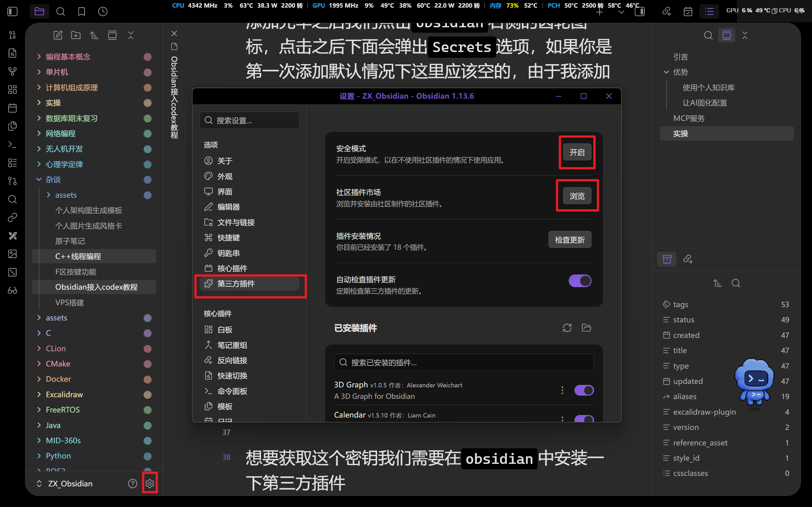This screenshot has height=507, width=812.
Task: Click the binary 01/10 icon in ribbon
Action: click(x=12, y=35)
